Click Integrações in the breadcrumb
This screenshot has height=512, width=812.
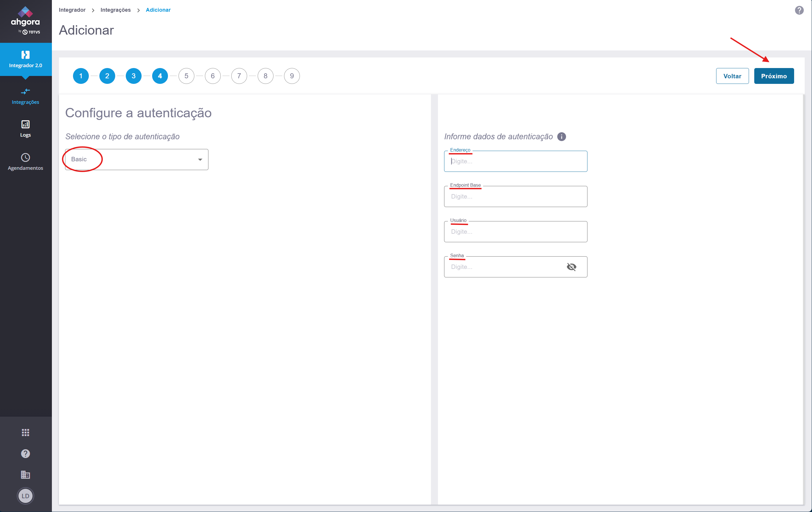tap(115, 10)
